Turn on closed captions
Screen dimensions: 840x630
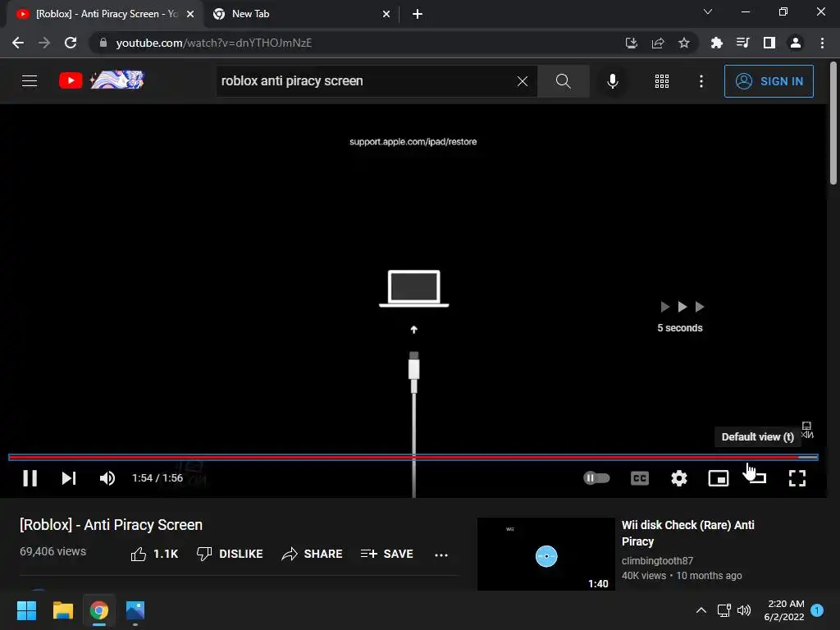[640, 478]
